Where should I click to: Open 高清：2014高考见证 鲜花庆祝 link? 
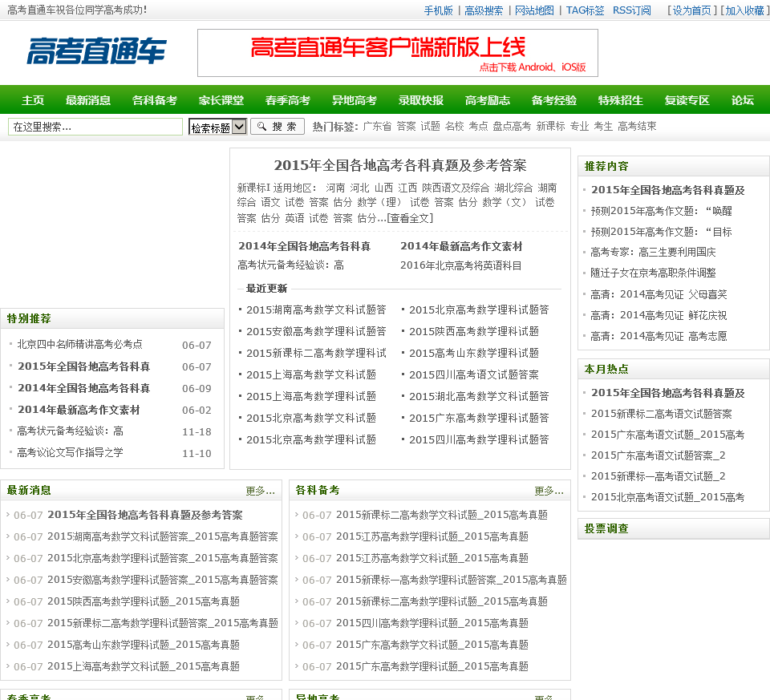click(659, 315)
